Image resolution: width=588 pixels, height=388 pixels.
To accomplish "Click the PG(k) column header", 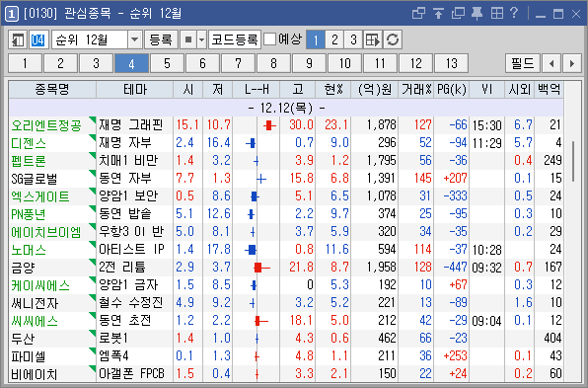I will pos(452,89).
